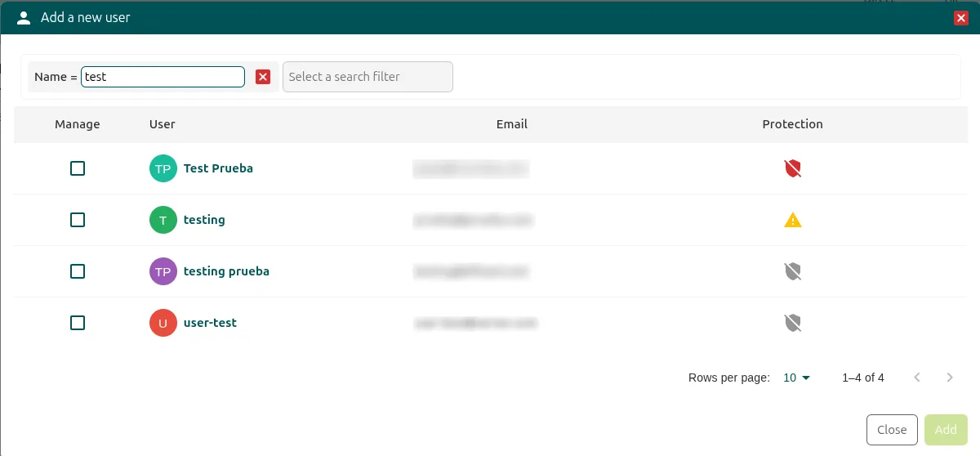Check the Manage box for testing
This screenshot has height=456, width=980.
click(78, 220)
